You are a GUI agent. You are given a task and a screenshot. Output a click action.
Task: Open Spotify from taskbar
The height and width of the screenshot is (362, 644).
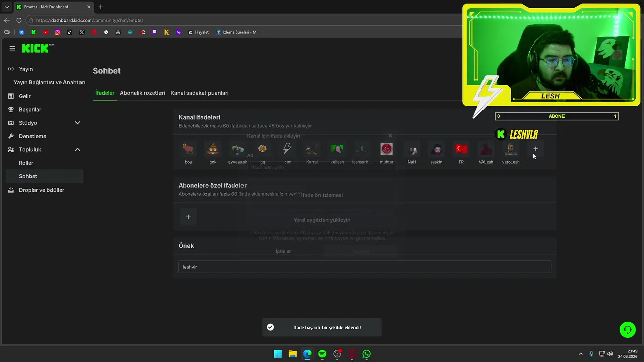click(x=322, y=354)
